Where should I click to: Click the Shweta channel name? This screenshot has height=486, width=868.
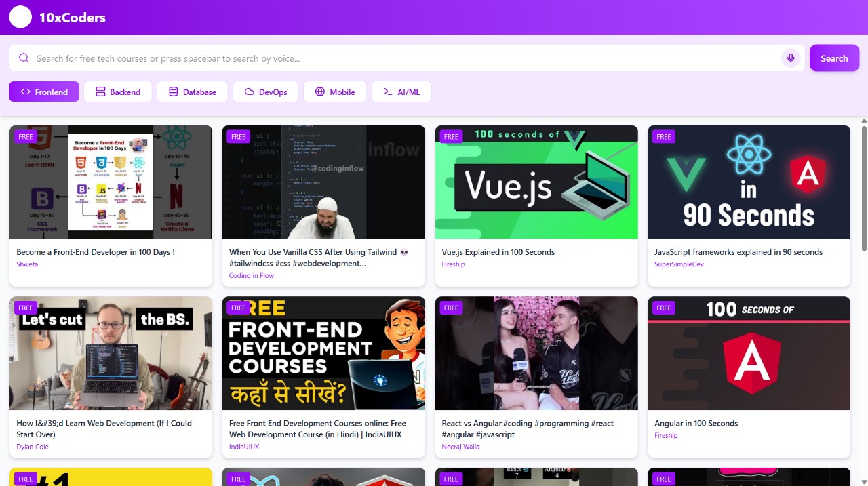click(x=27, y=264)
